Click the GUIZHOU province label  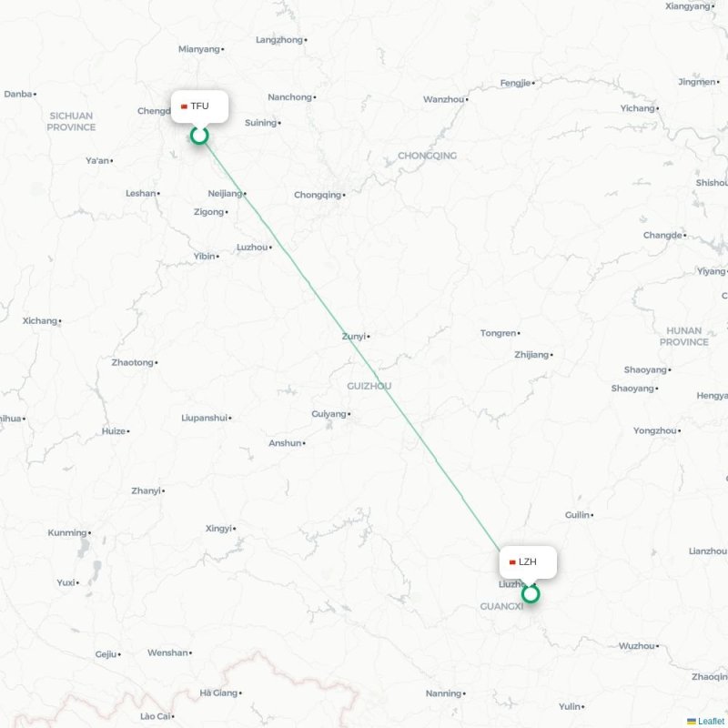click(369, 386)
